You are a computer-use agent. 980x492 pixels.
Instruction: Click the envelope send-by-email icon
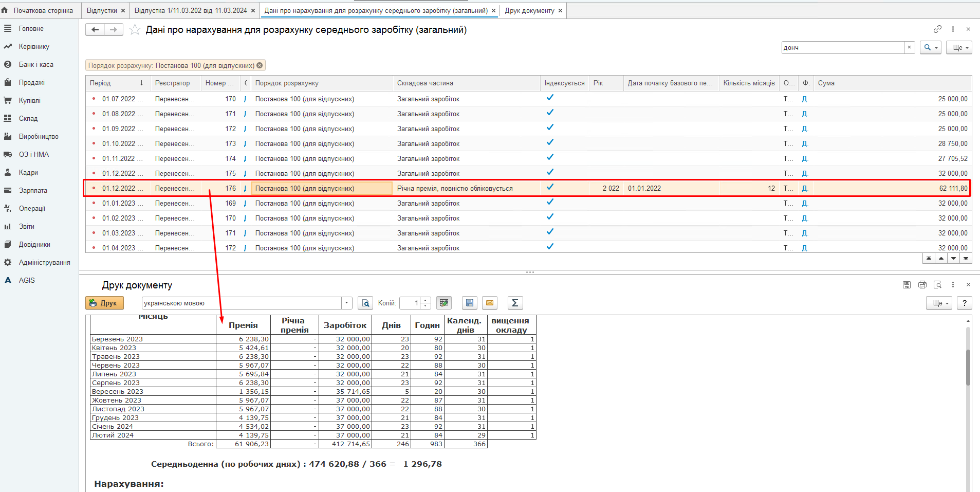490,303
